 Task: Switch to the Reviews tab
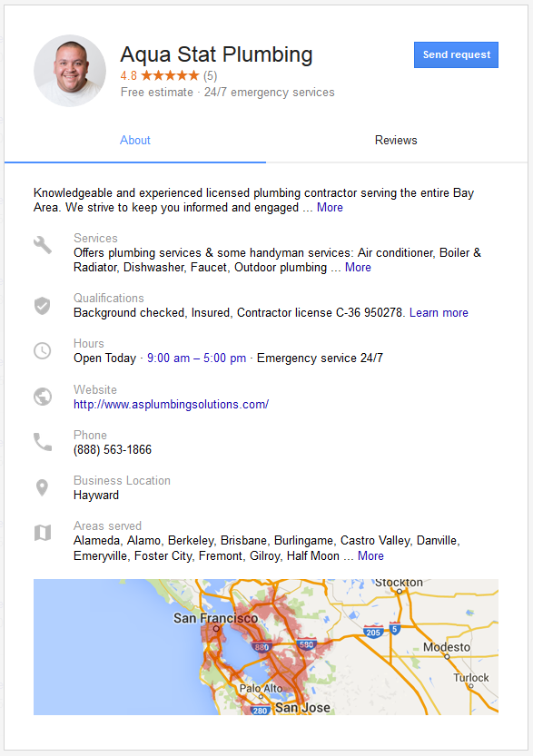click(396, 141)
